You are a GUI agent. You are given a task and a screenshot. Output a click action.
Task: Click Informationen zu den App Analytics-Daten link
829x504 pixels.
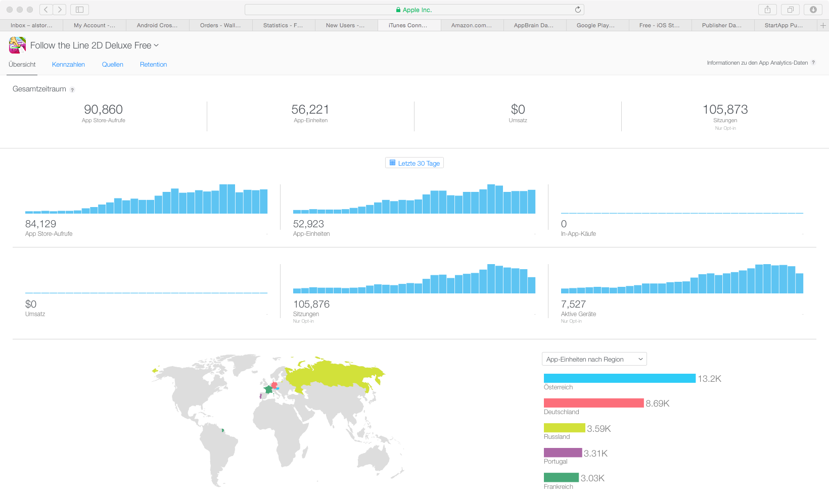tap(757, 63)
